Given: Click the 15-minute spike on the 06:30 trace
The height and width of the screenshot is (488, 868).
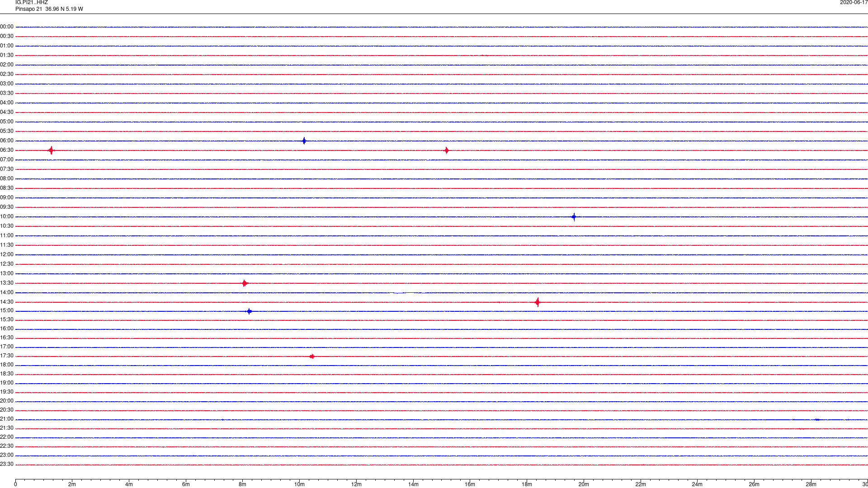Looking at the screenshot, I should coord(446,150).
